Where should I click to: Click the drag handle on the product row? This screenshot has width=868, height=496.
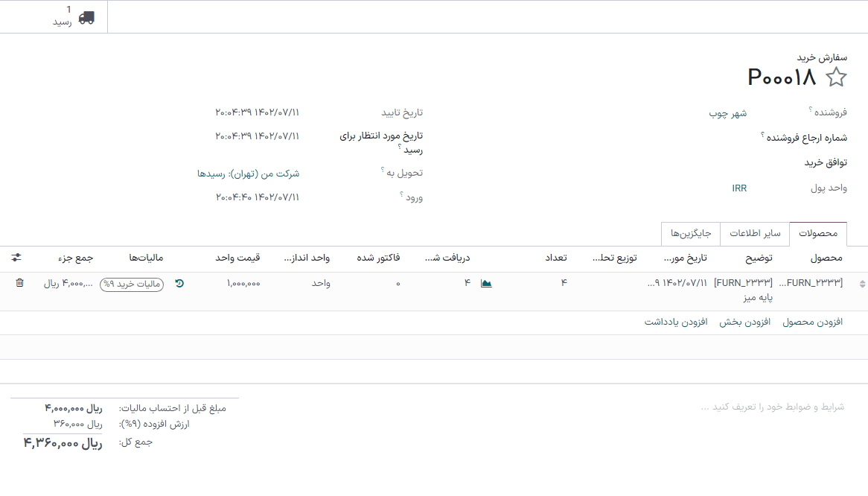(861, 283)
